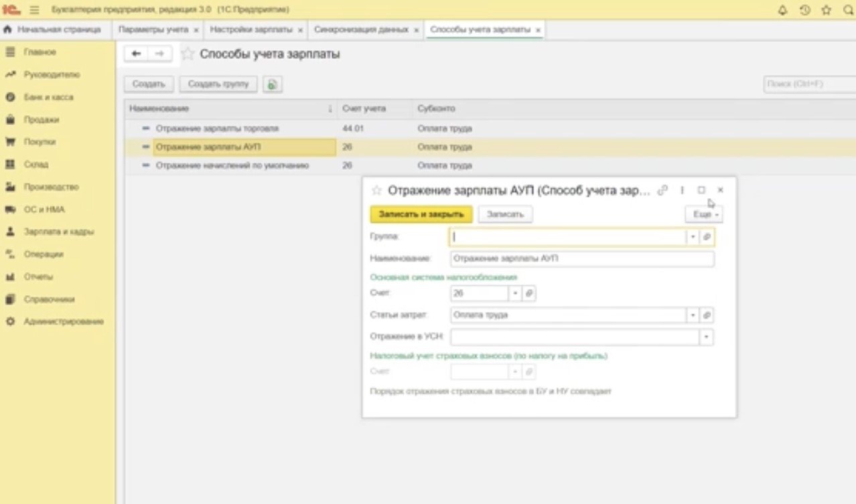Image resolution: width=856 pixels, height=504 pixels.
Task: Switch to Настройки зарплаты tab
Action: 251,30
